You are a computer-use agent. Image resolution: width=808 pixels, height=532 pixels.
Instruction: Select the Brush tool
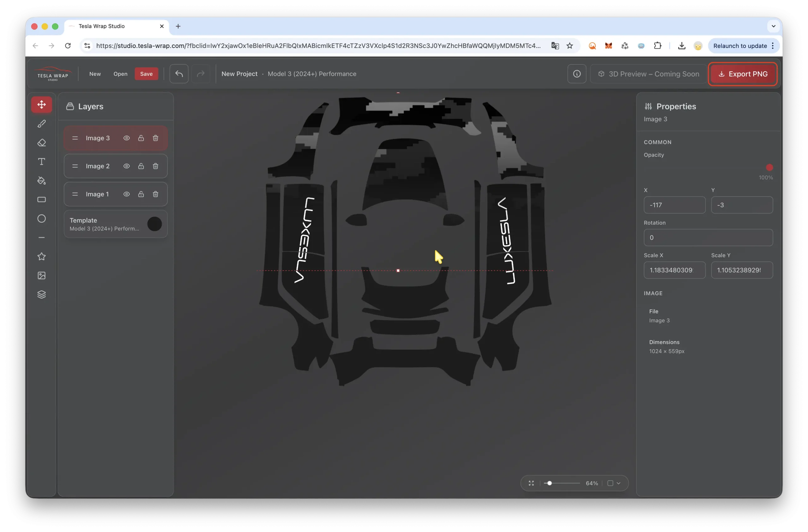coord(41,123)
